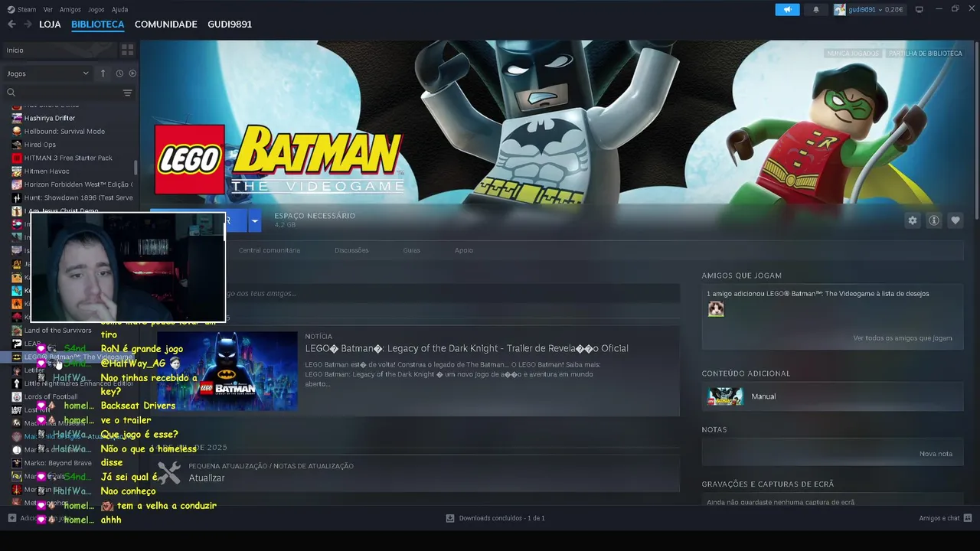The height and width of the screenshot is (551, 980).
Task: Click the Hashiriya Drifter game icon
Action: click(x=17, y=118)
